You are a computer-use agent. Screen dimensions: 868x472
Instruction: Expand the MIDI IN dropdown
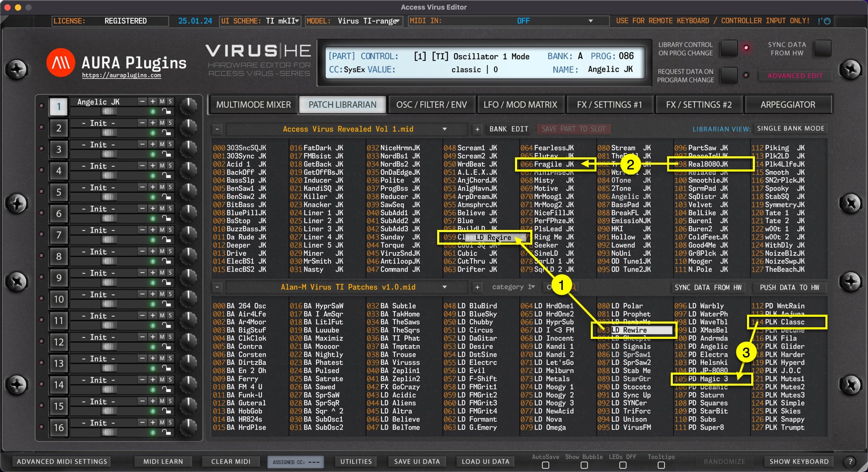[590, 21]
